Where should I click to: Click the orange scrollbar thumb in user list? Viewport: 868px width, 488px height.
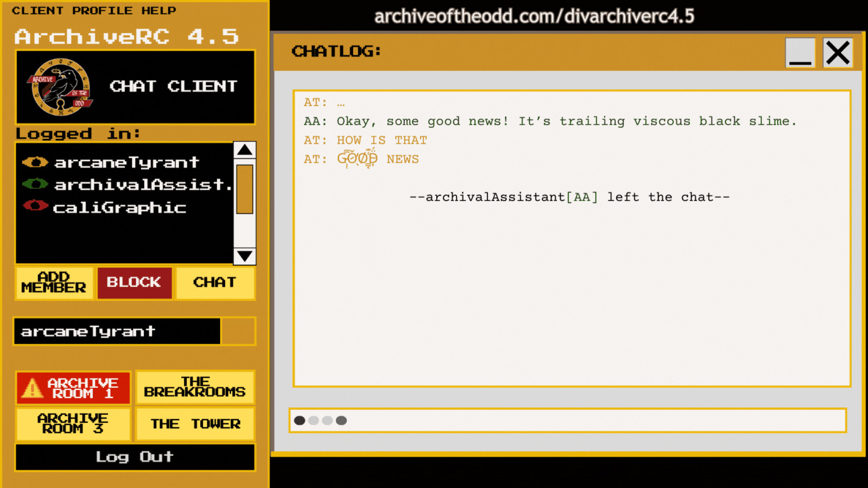click(x=245, y=189)
